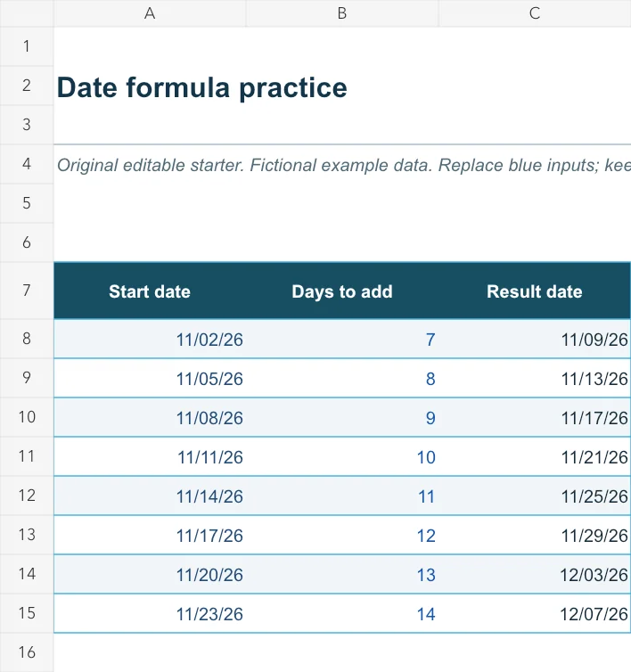631x672 pixels.
Task: Select start date cell 11/05/26
Action: pyautogui.click(x=150, y=378)
